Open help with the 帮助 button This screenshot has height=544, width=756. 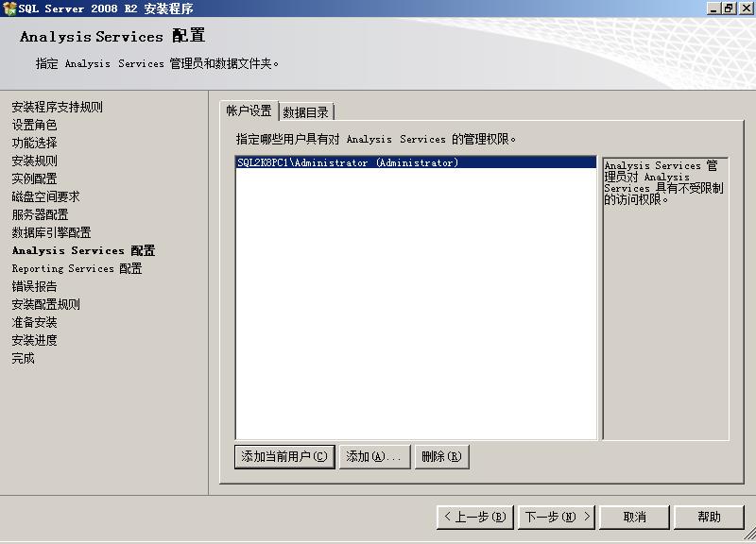tap(709, 517)
